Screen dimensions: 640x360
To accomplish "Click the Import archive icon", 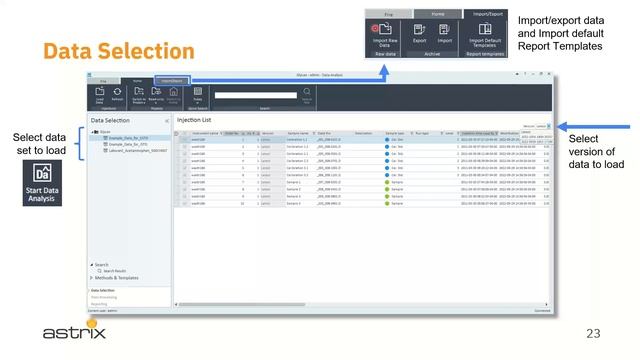I will point(444,29).
